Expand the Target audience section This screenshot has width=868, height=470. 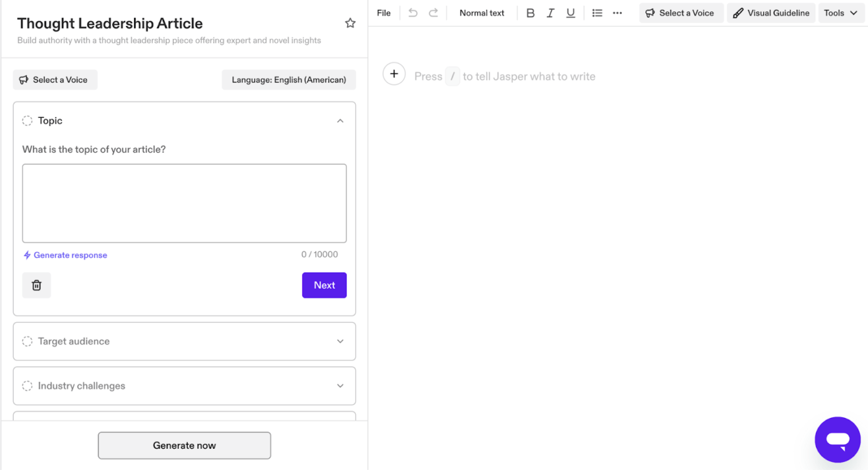point(184,341)
